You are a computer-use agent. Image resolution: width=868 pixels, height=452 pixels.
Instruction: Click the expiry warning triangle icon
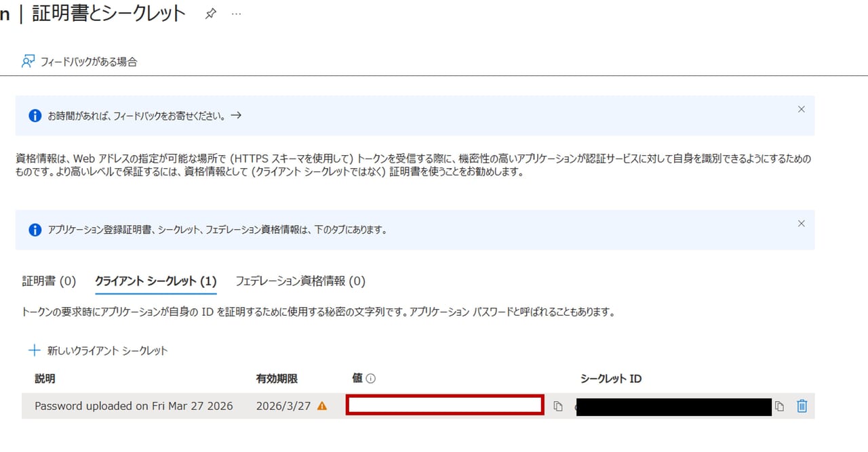click(322, 406)
